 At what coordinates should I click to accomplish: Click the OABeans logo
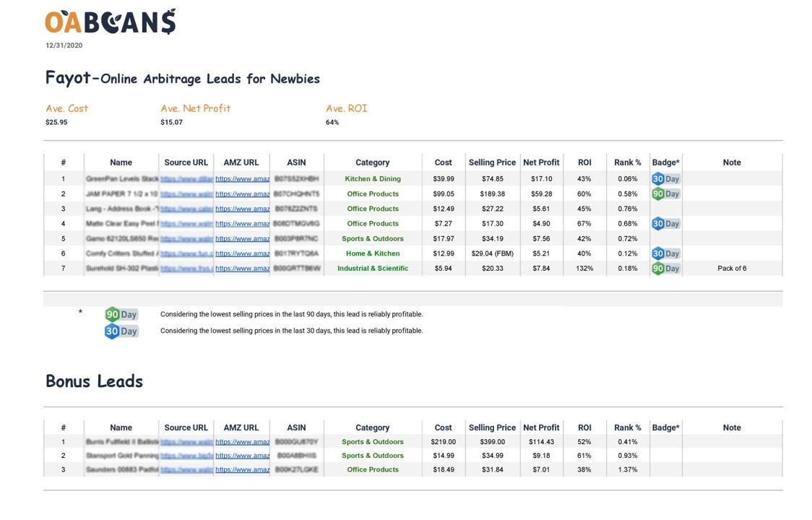click(111, 22)
